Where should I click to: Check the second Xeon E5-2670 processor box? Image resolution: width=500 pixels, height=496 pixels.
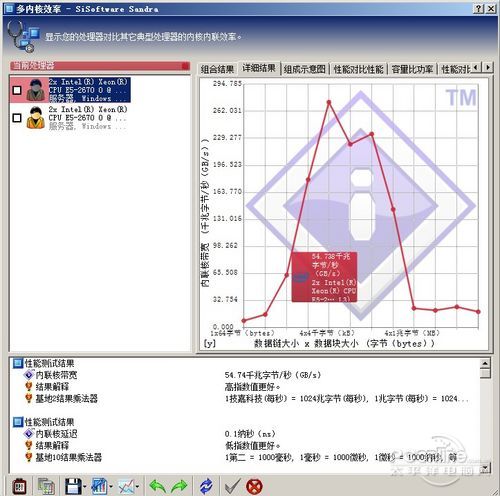(x=17, y=118)
